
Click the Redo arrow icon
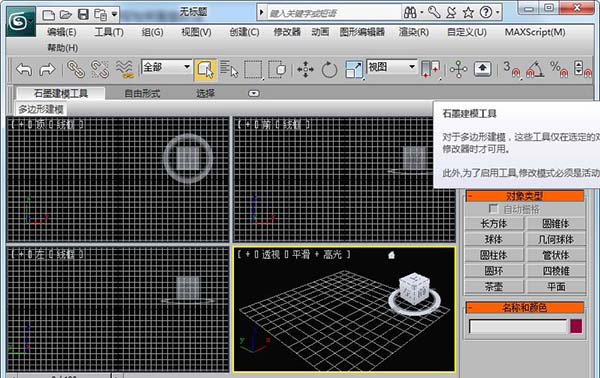click(x=47, y=70)
